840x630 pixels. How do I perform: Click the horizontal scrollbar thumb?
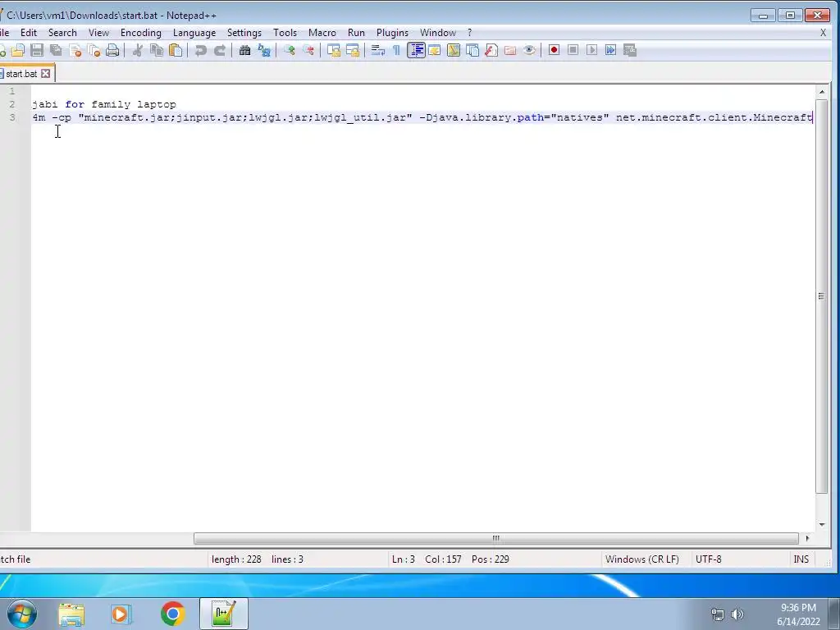[x=496, y=538]
